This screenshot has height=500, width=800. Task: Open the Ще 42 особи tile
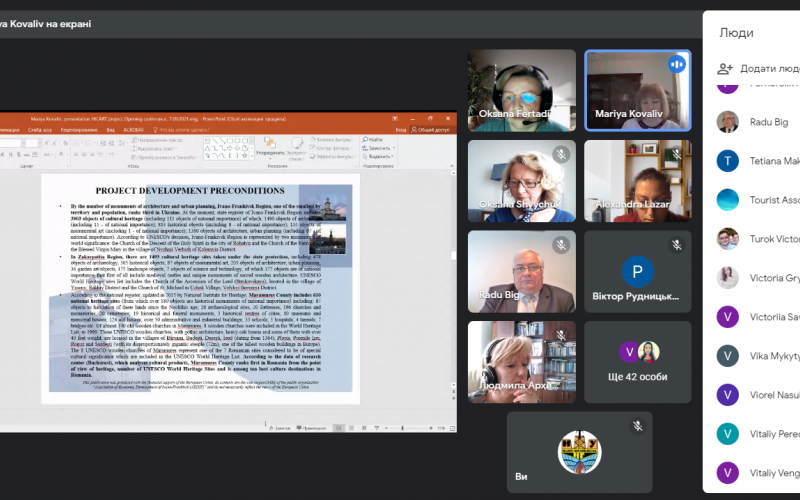point(638,362)
